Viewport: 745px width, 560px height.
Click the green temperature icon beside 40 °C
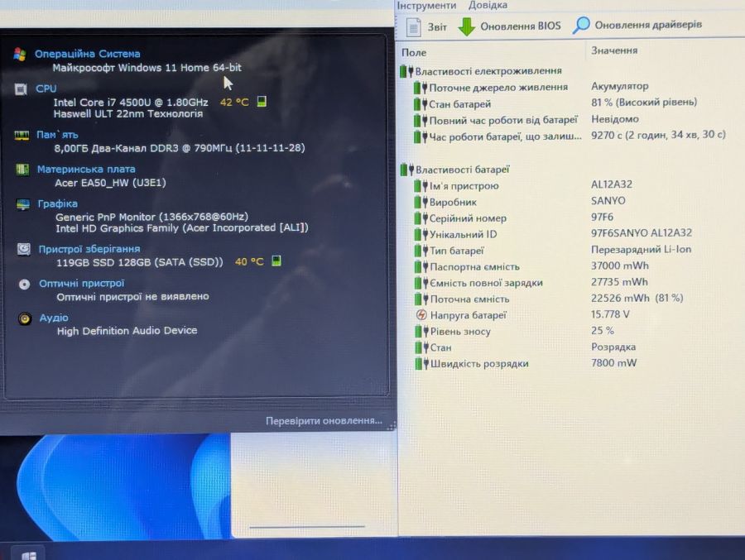[276, 261]
